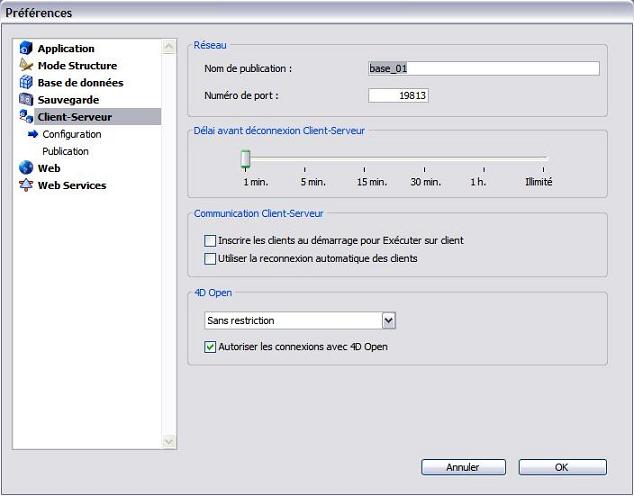Image resolution: width=634 pixels, height=496 pixels.
Task: Click the blue arrow beside Configuration
Action: point(33,134)
